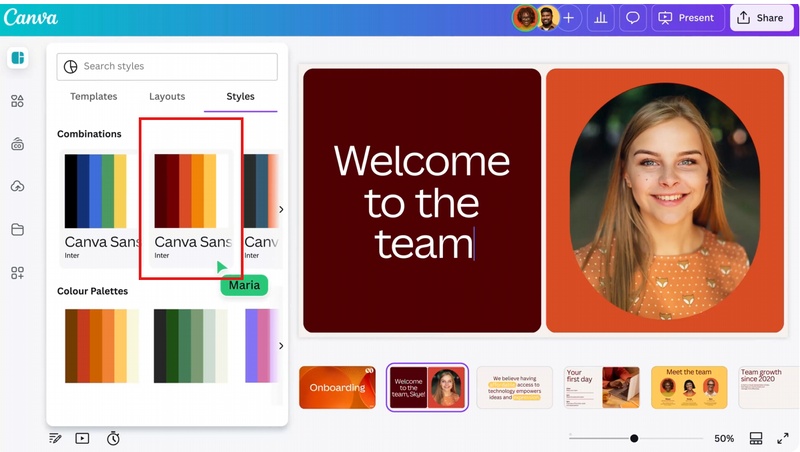Select the brown-orange-cream colour palette

pos(102,346)
